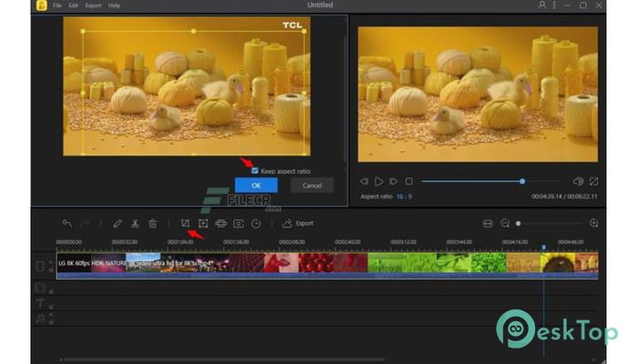The image size is (637, 364).
Task: Click the volume speaker icon in the preview panel
Action: [578, 182]
